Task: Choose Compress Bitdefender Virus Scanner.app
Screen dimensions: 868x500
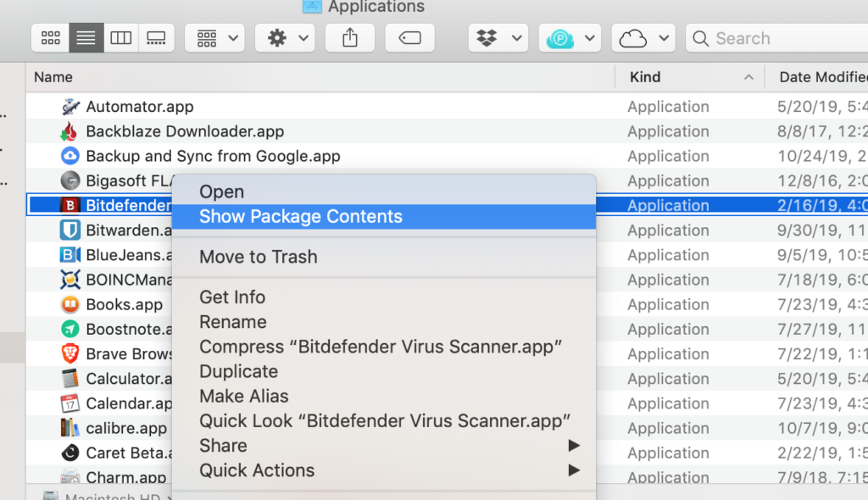Action: (x=384, y=347)
